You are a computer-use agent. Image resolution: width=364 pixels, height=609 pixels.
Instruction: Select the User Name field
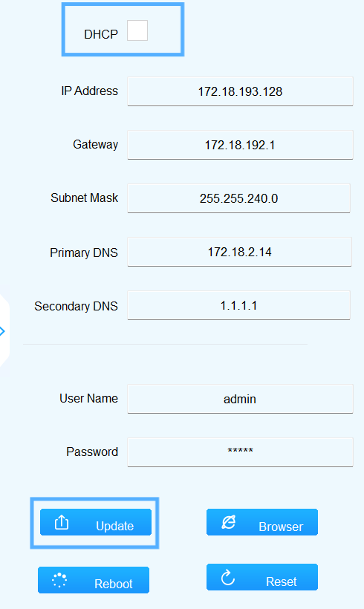pos(240,399)
